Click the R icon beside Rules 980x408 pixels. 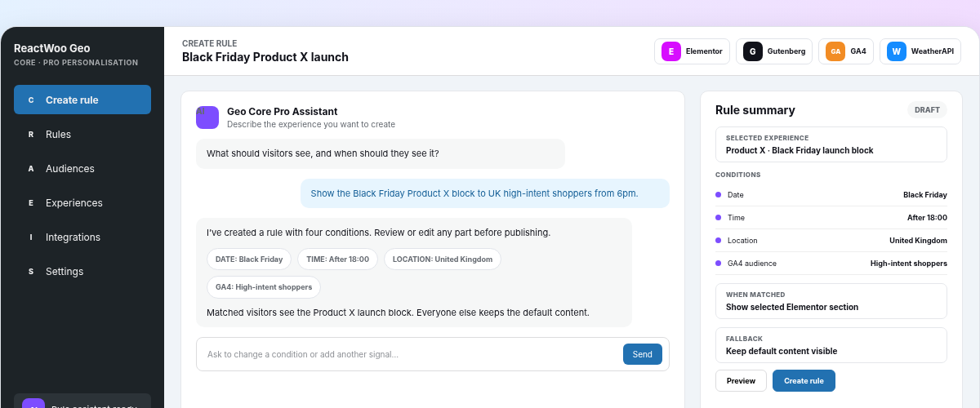point(31,135)
